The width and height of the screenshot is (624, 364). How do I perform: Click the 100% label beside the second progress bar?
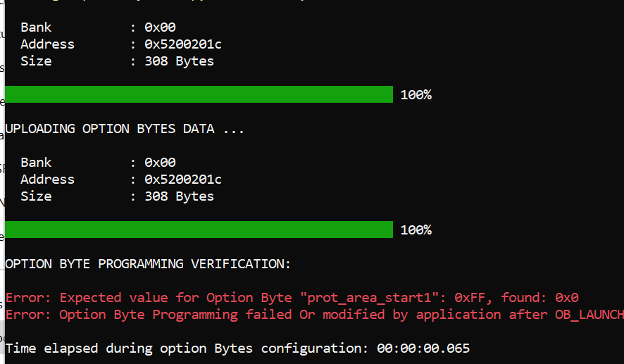coord(416,230)
